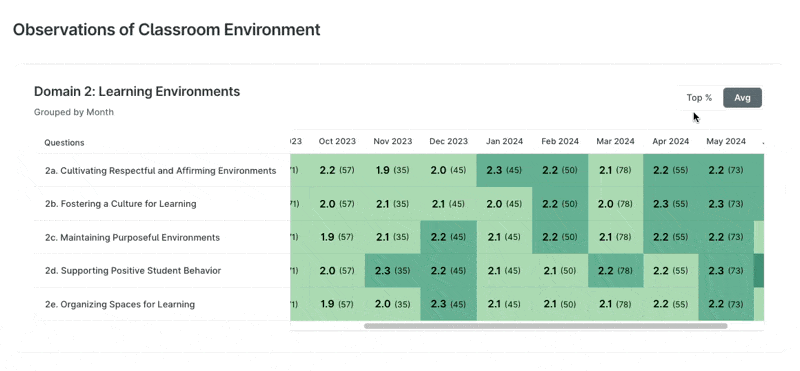The image size is (800, 371).
Task: Click the 2b Jan 2024 cell 2.0 (45)
Action: 504,204
